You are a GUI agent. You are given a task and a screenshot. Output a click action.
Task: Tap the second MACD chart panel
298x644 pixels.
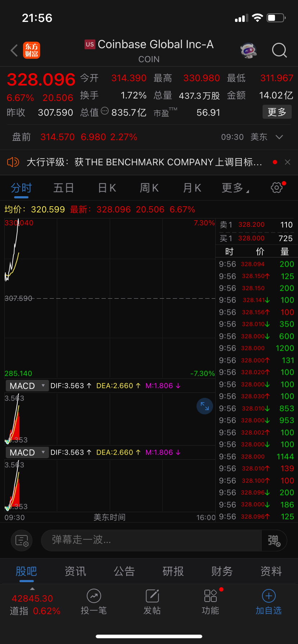point(110,486)
